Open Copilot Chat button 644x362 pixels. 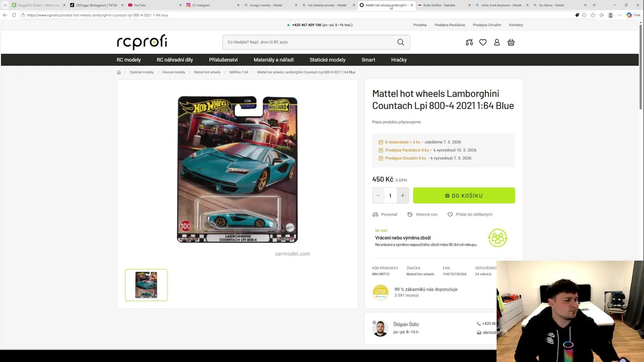pos(633,15)
